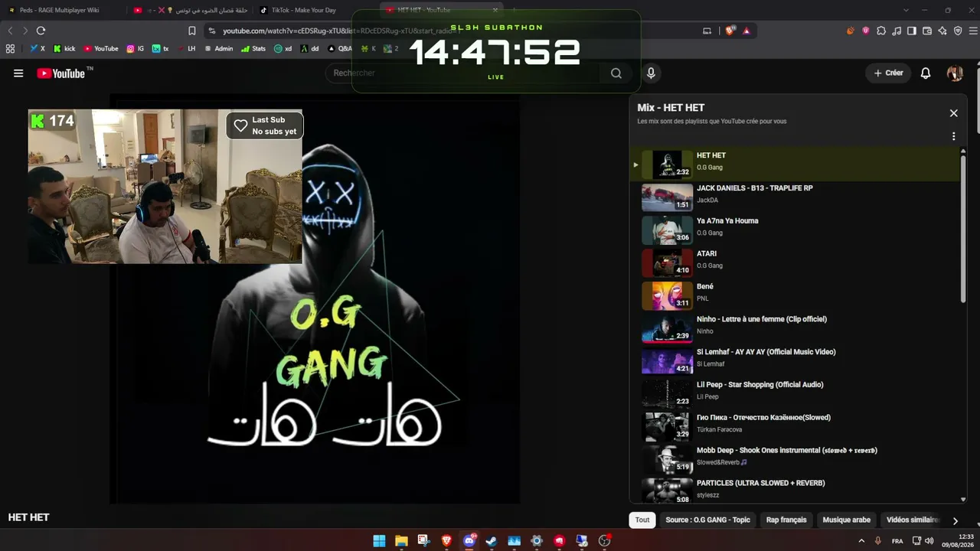Start voice search with the microphone icon
The width and height of the screenshot is (980, 551).
[651, 73]
